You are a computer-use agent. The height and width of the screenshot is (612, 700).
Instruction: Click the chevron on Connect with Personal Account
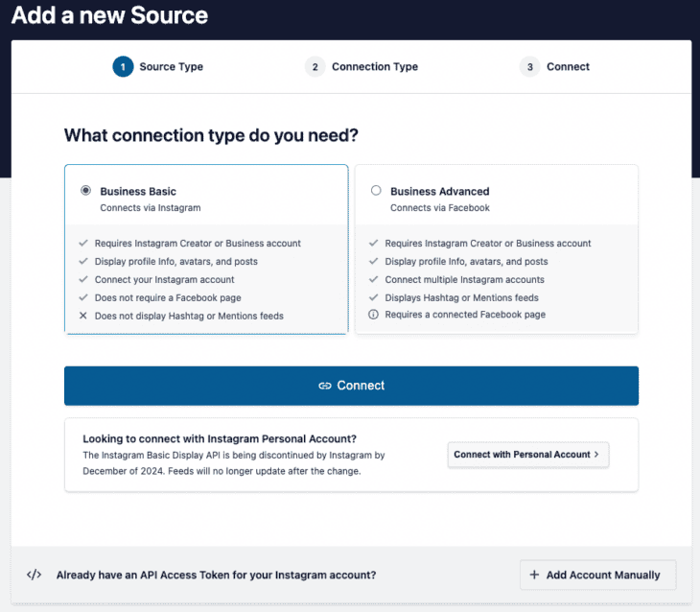[x=596, y=455]
